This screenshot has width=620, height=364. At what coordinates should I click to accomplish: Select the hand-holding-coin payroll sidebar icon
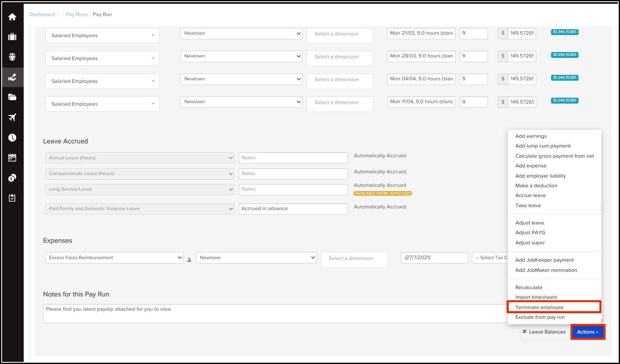tap(12, 77)
